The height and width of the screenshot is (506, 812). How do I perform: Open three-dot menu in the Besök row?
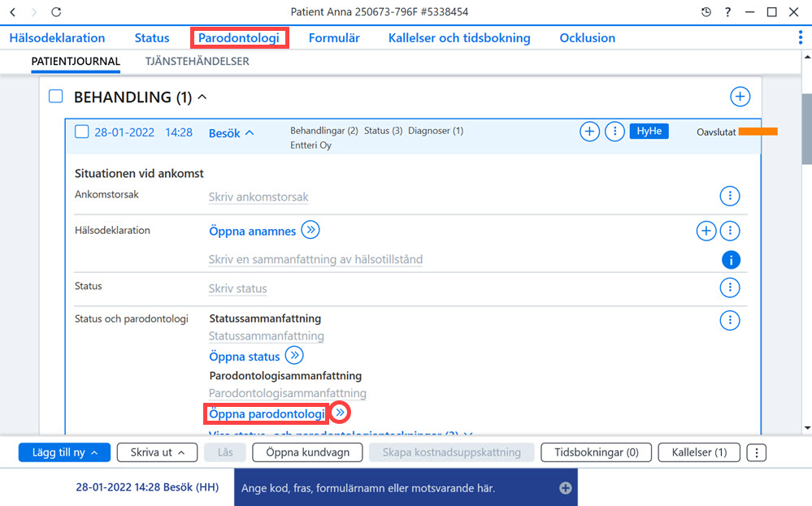tap(614, 132)
